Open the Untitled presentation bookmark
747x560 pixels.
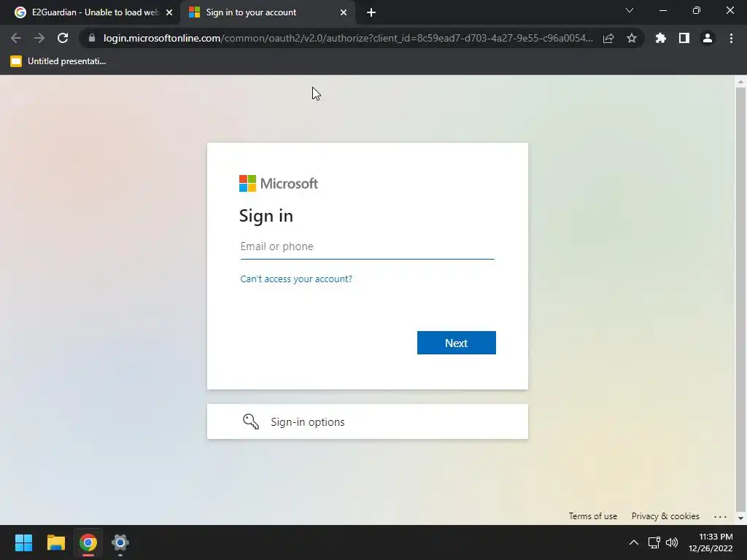click(58, 61)
